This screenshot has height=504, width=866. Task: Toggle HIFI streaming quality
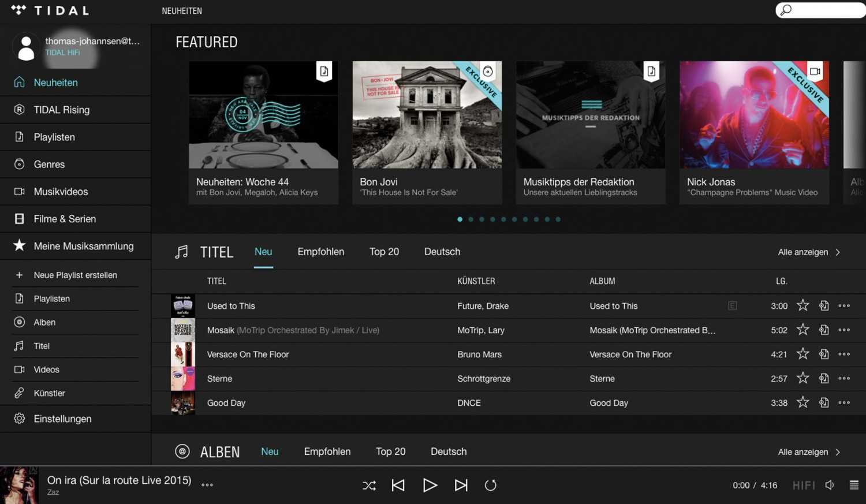point(803,486)
